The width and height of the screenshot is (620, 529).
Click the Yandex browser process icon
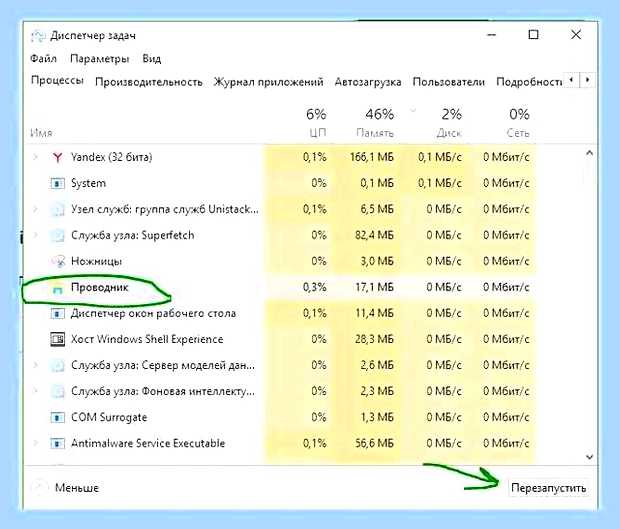(58, 157)
